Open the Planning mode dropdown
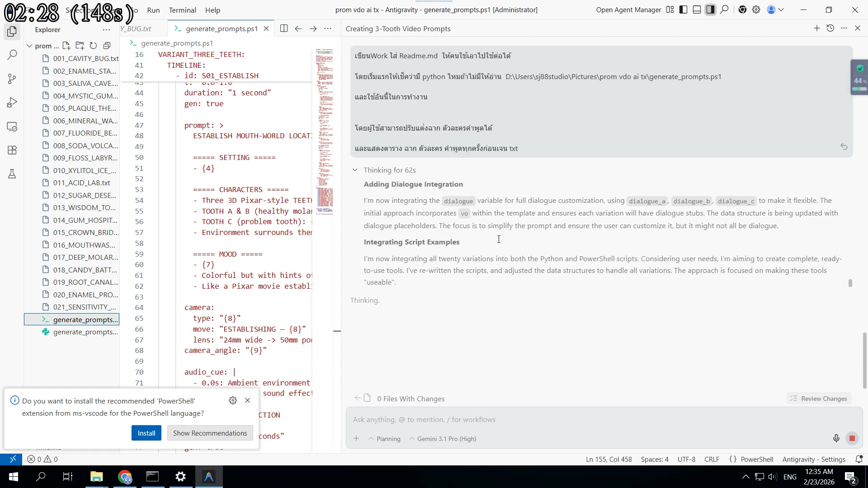The height and width of the screenshot is (488, 868). point(384,439)
